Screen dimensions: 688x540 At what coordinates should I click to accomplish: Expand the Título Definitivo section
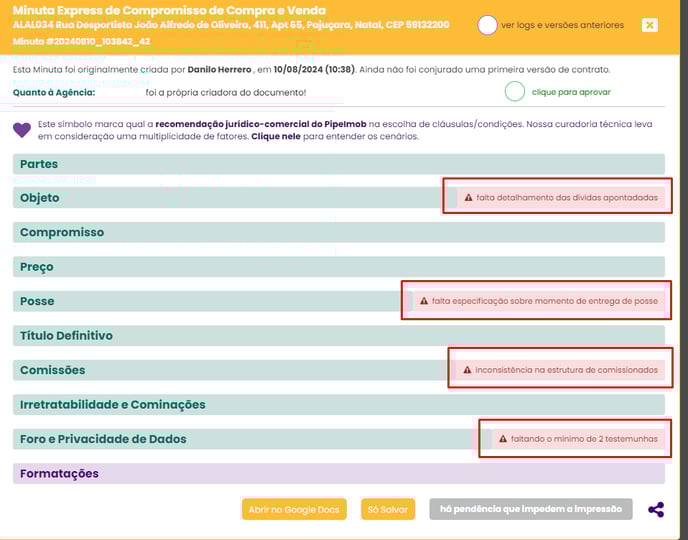[x=339, y=336]
